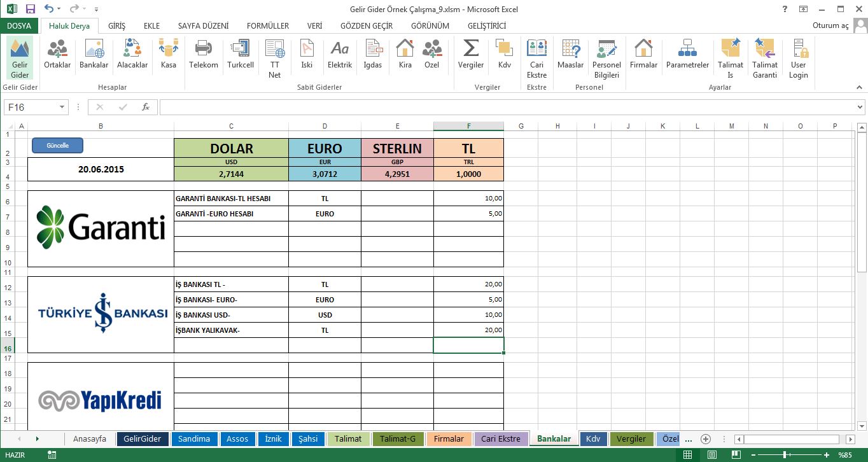
Task: Open Ribbon Display Options
Action: [x=804, y=9]
